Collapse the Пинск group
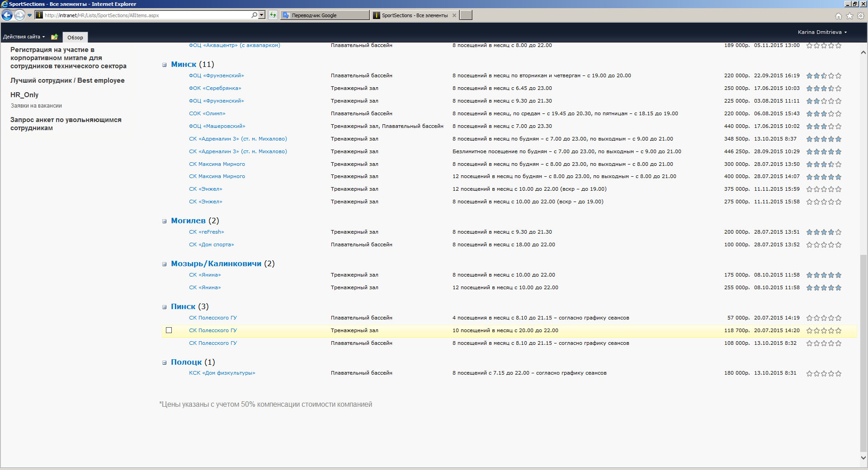The image size is (868, 470). click(165, 307)
